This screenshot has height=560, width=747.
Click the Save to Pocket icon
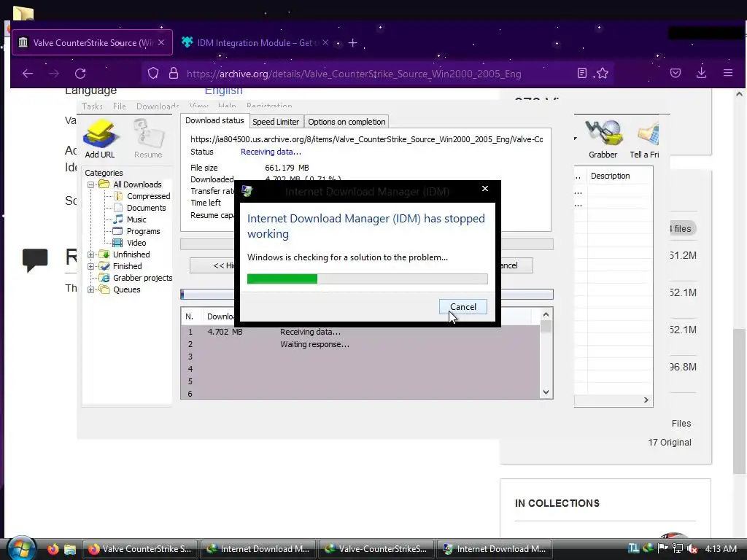pos(675,73)
